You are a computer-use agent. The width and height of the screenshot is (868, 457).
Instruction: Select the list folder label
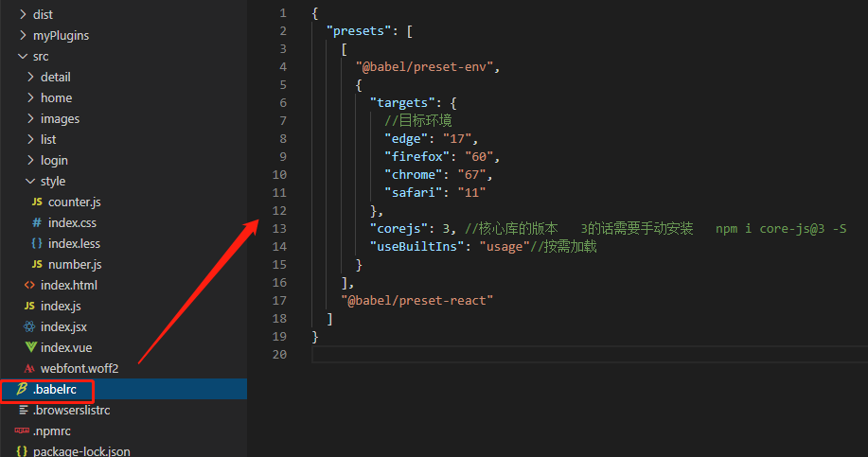pos(48,139)
